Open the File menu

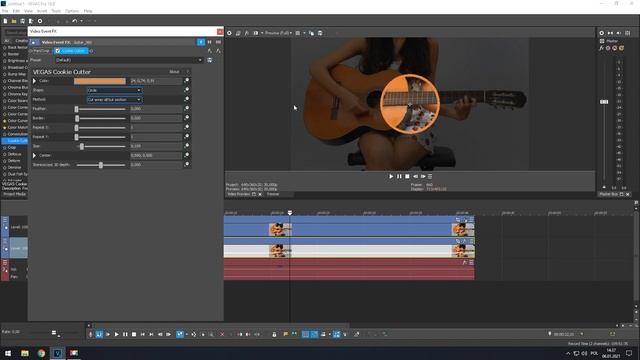click(5, 11)
